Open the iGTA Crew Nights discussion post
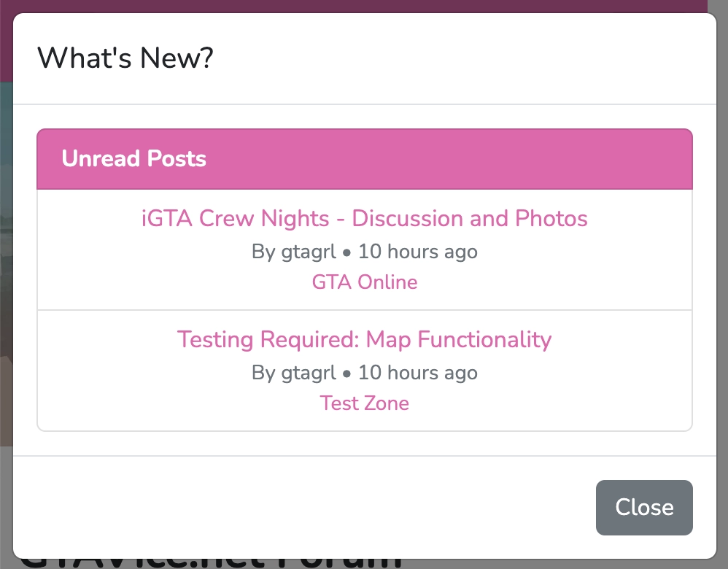Screen dimensions: 728x569 pos(364,218)
